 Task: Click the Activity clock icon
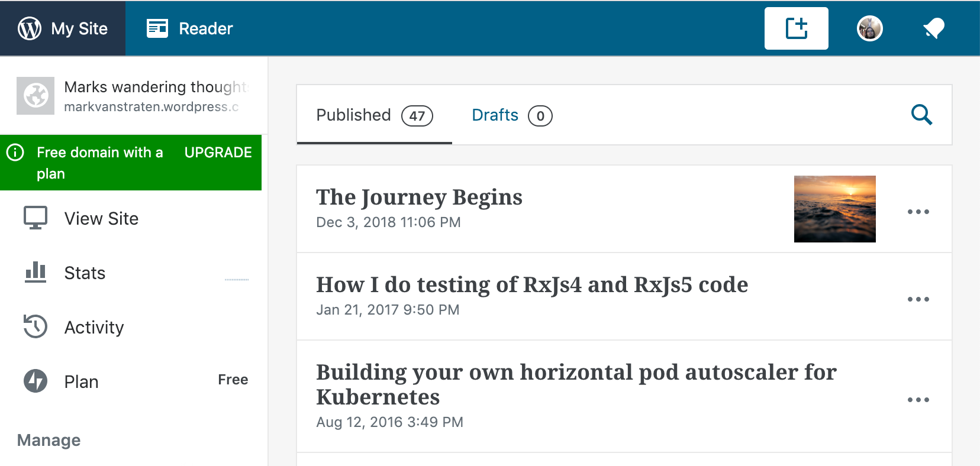36,326
